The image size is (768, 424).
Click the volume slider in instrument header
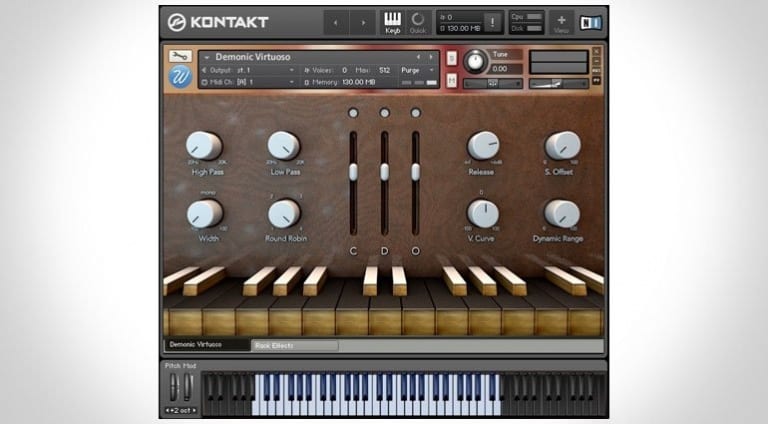pyautogui.click(x=558, y=84)
